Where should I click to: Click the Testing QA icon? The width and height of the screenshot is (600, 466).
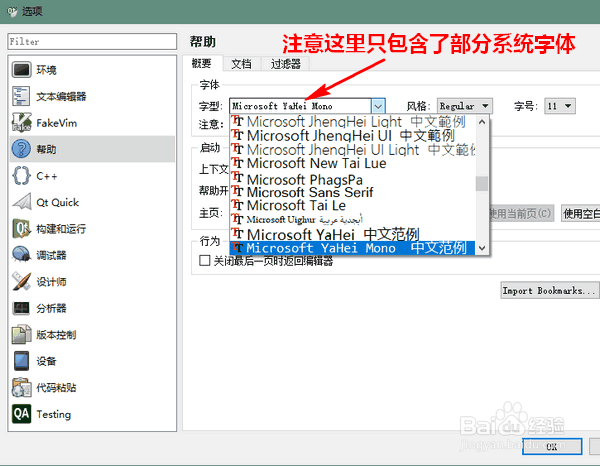point(21,414)
